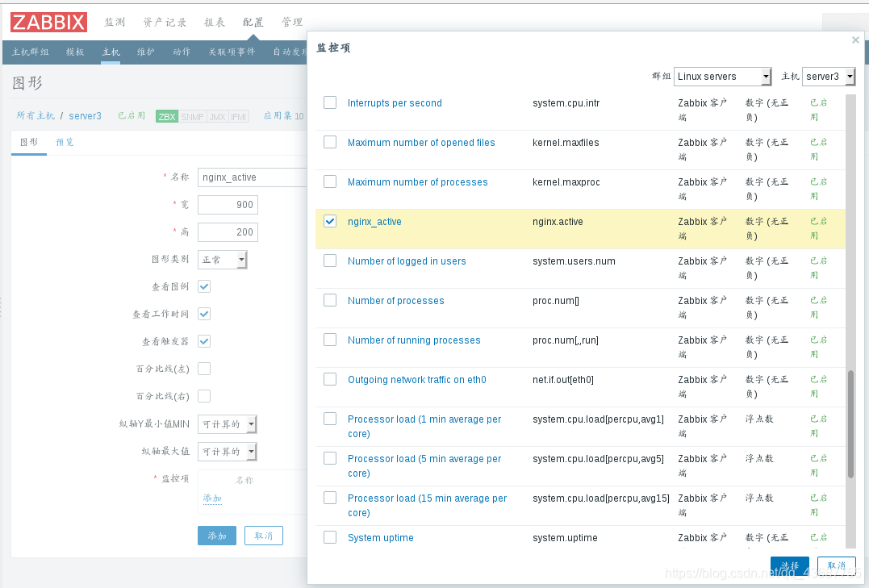The height and width of the screenshot is (588, 869).
Task: Click the server3 breadcrumb link
Action: coord(85,116)
